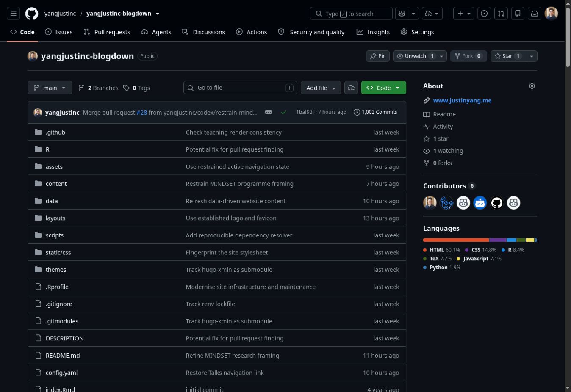Open the Actions tab

(x=252, y=32)
